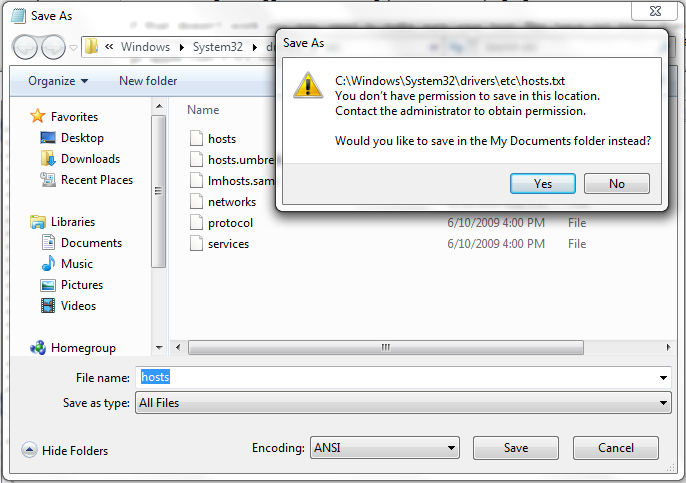Image resolution: width=686 pixels, height=483 pixels.
Task: Open the Organize menu
Action: [58, 81]
